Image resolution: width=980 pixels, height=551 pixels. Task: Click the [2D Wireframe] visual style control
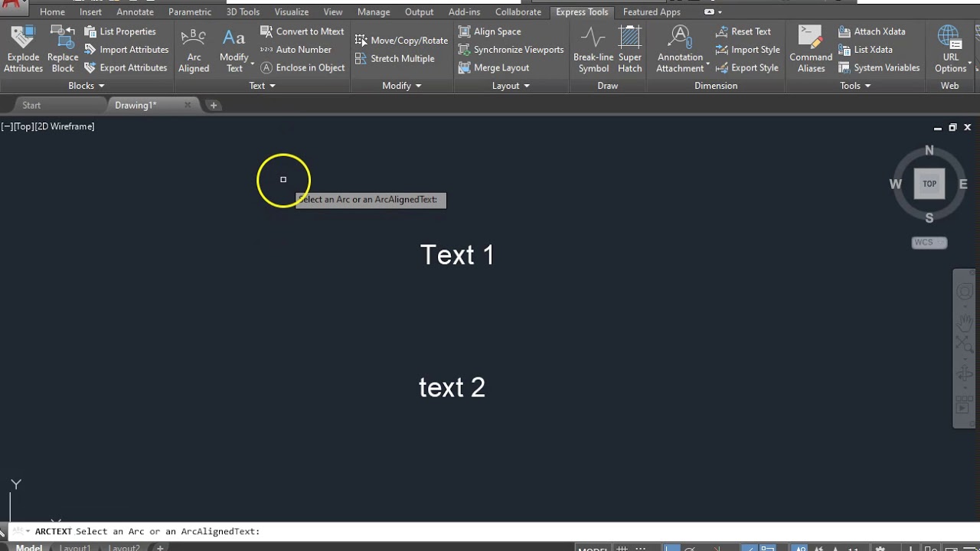pyautogui.click(x=65, y=127)
